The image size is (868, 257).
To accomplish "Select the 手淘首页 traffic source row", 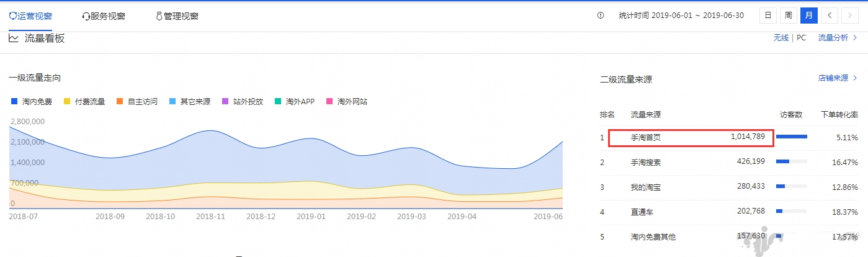I will 691,137.
